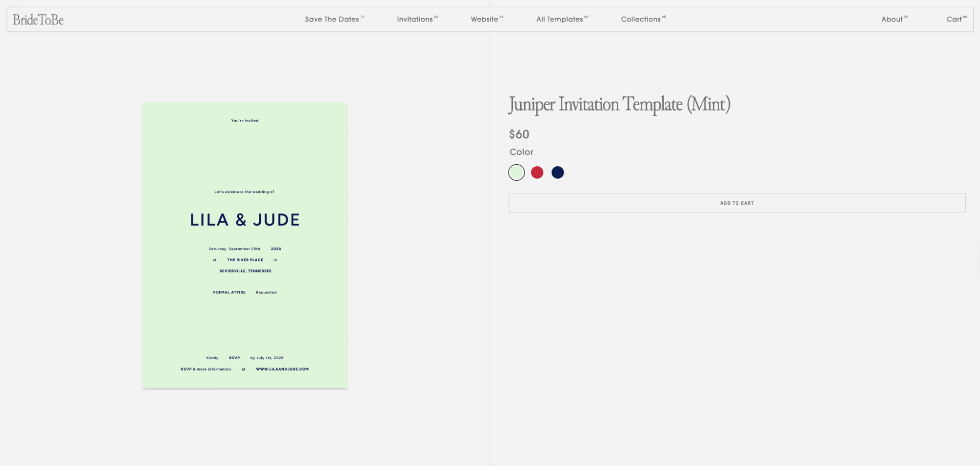
Task: Click WWW.LILAANDJUDE.COM text on the invitation
Action: (282, 369)
